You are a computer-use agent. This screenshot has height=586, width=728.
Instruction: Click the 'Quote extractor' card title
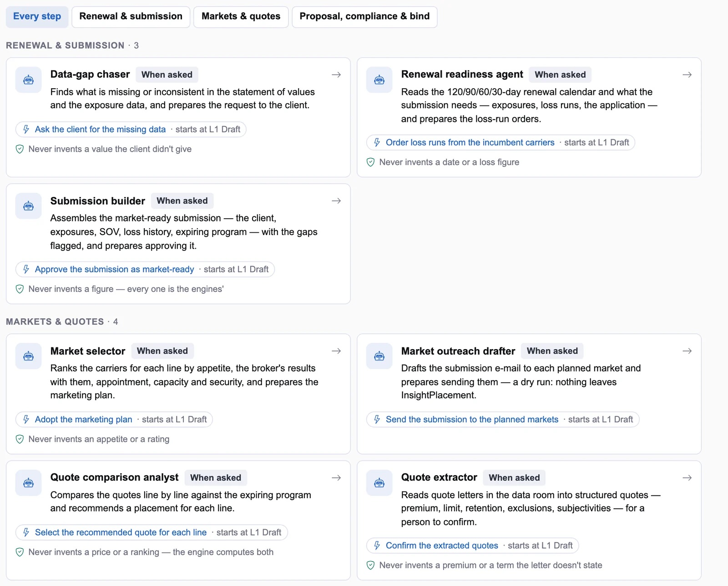(439, 477)
